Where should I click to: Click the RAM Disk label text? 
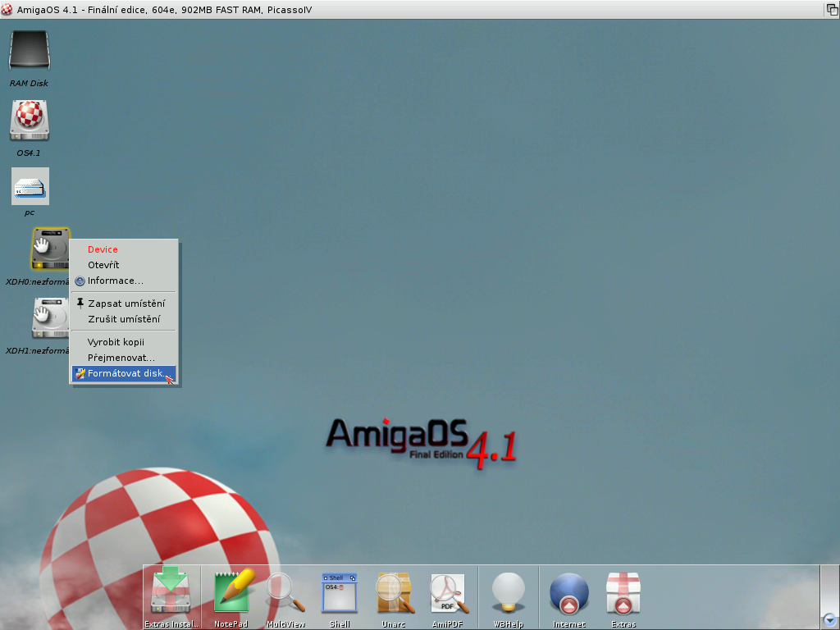[29, 83]
